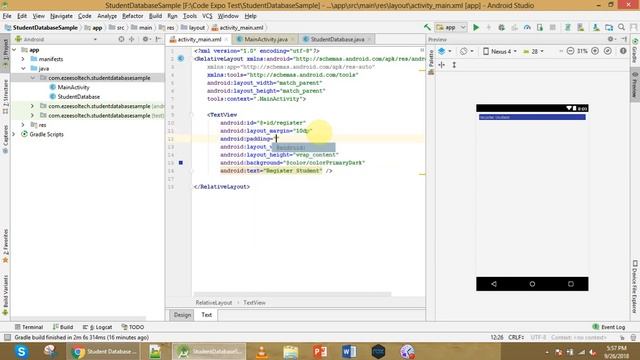The image size is (640, 360).
Task: Hide the Preview panel
Action: tap(624, 39)
